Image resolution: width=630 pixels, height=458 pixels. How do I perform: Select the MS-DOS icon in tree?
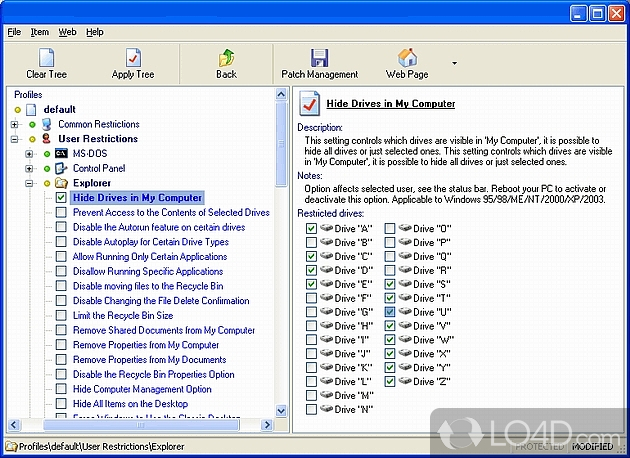(x=61, y=154)
